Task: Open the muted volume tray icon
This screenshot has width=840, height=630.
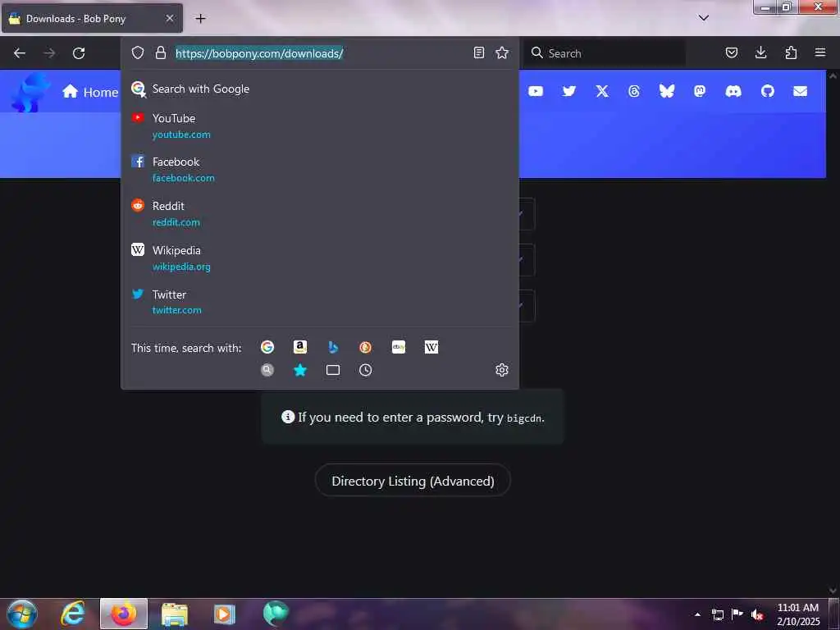Action: 756,614
